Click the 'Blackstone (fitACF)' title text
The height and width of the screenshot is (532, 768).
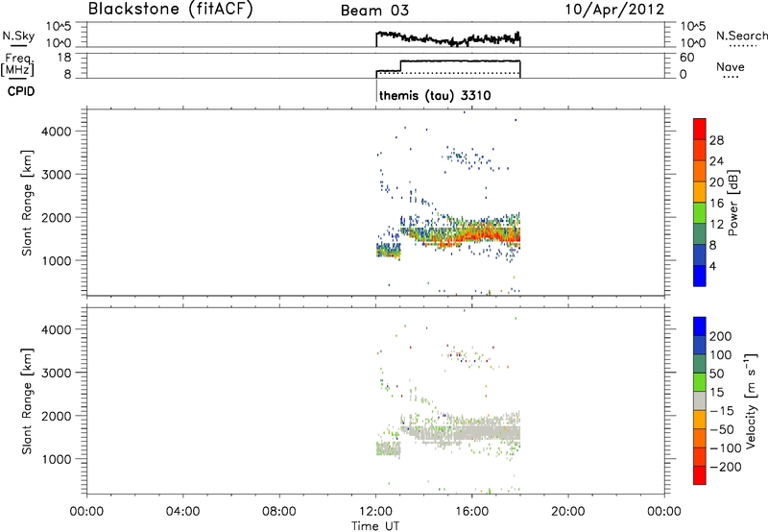(170, 9)
